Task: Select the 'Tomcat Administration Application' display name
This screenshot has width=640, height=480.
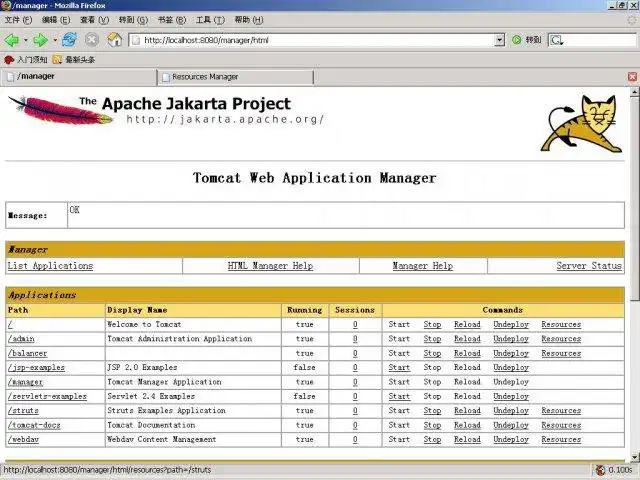Action: tap(180, 339)
